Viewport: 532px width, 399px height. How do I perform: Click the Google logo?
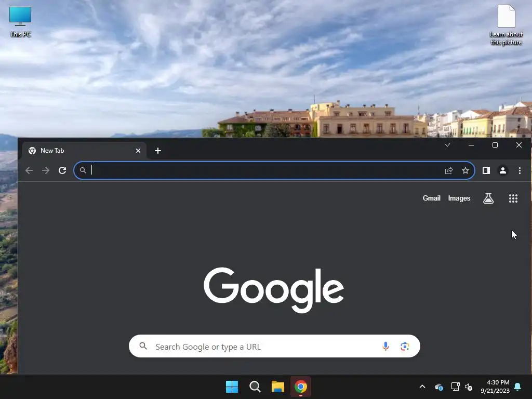pyautogui.click(x=273, y=289)
